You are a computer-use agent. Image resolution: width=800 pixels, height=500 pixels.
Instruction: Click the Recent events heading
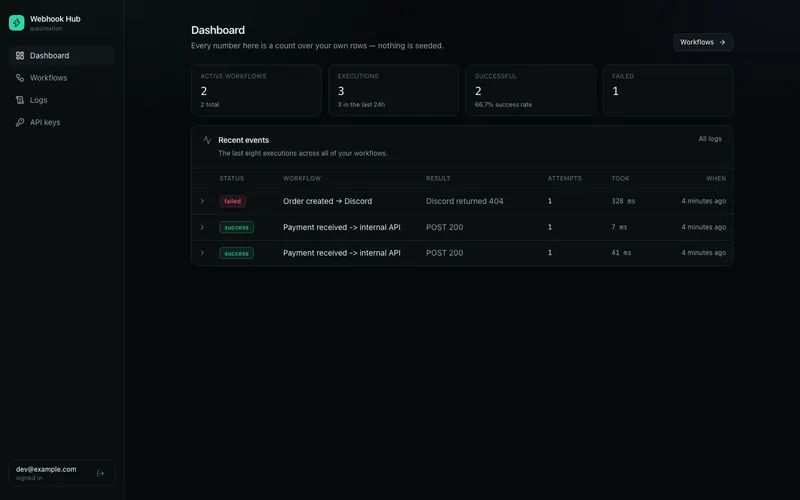pyautogui.click(x=243, y=140)
